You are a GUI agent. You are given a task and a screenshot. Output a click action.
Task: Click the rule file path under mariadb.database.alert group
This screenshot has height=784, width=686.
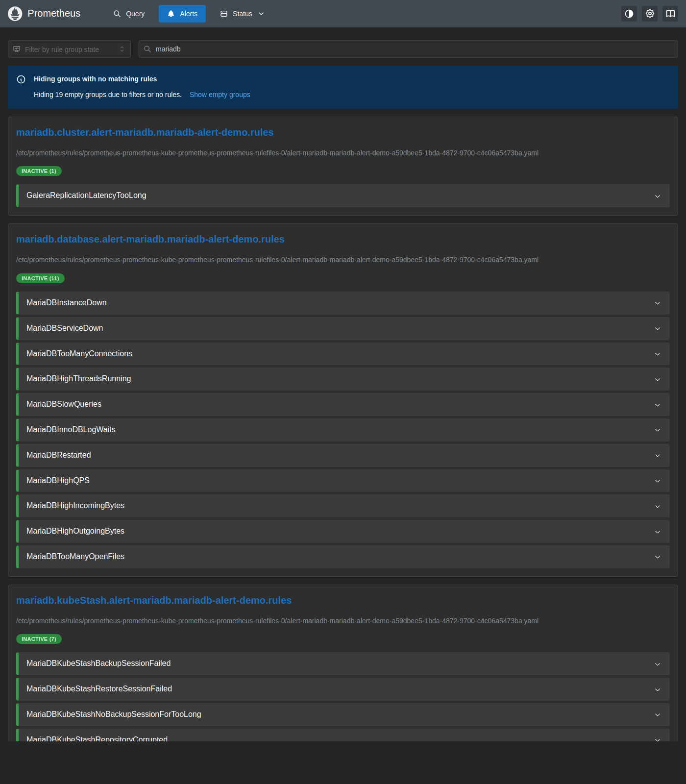point(277,260)
